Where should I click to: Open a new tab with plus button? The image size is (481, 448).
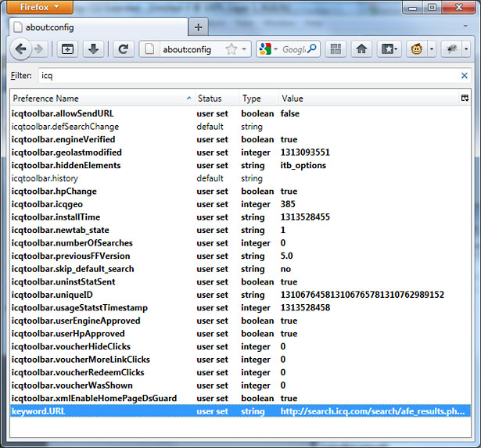pyautogui.click(x=199, y=27)
